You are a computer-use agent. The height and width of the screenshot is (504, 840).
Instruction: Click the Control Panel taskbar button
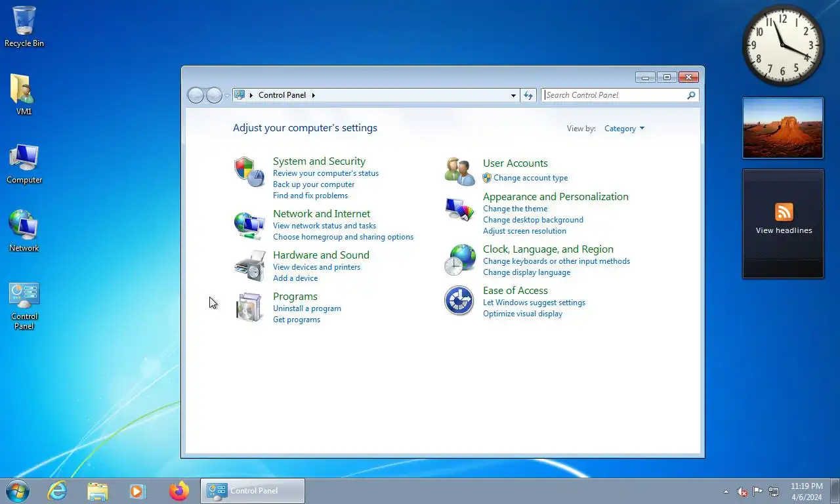point(253,491)
